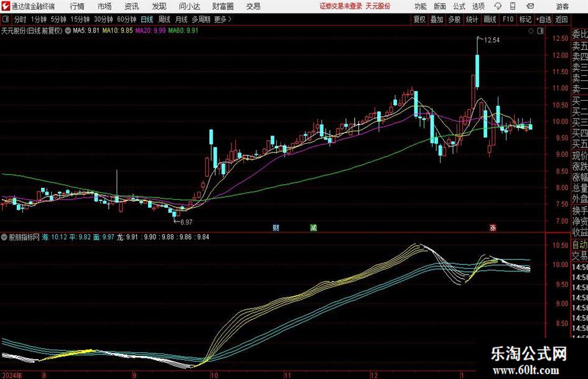Expand the main chart indicator dropdown arrow
The width and height of the screenshot is (588, 379).
point(68,30)
